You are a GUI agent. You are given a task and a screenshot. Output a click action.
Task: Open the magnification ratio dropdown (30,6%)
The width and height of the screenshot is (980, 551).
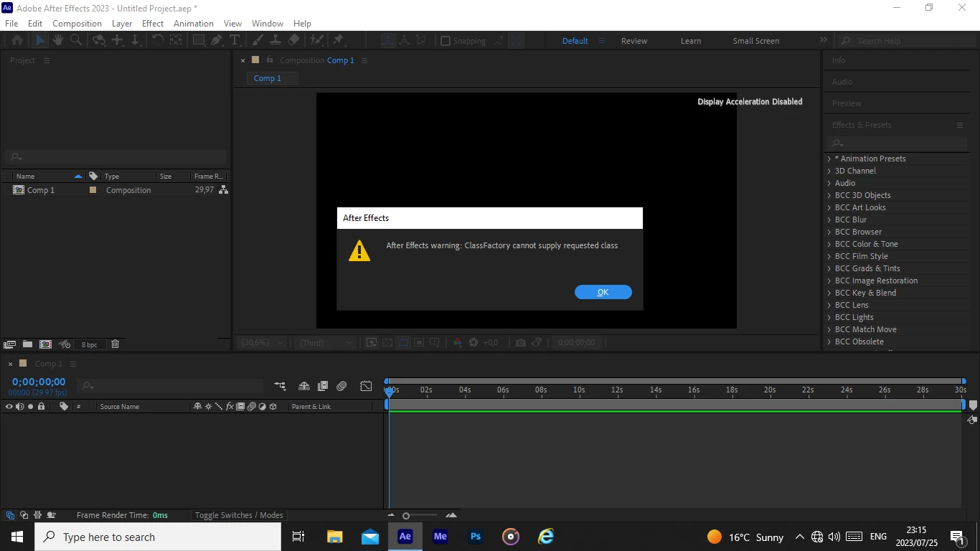(x=263, y=343)
